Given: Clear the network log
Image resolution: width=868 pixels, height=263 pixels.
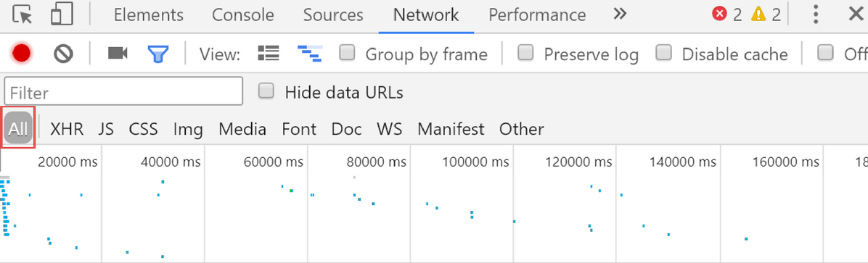Looking at the screenshot, I should [x=64, y=54].
